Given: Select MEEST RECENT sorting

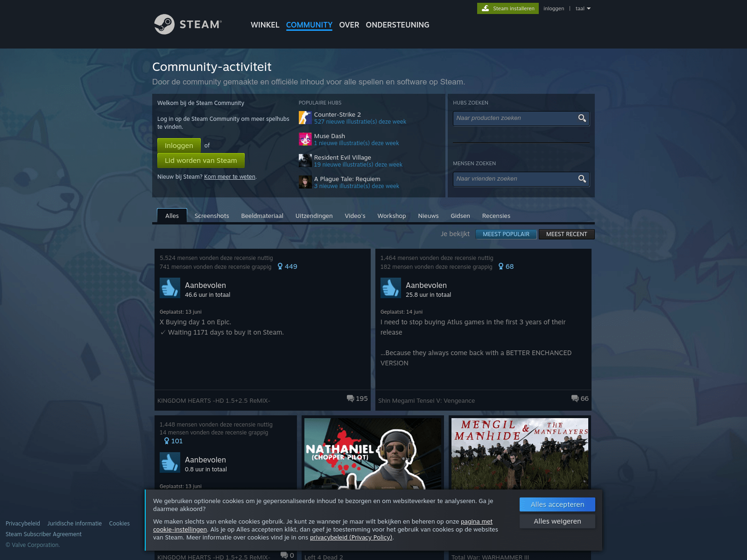Looking at the screenshot, I should coord(566,234).
